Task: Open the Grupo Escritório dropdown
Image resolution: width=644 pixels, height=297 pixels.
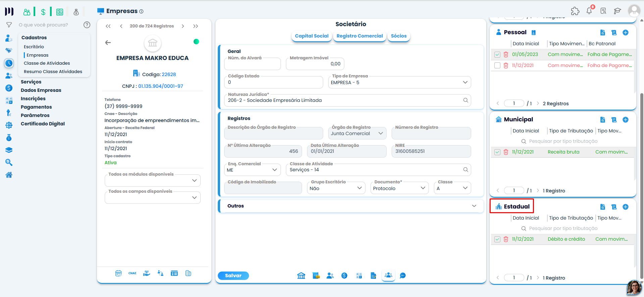Action: pos(336,188)
